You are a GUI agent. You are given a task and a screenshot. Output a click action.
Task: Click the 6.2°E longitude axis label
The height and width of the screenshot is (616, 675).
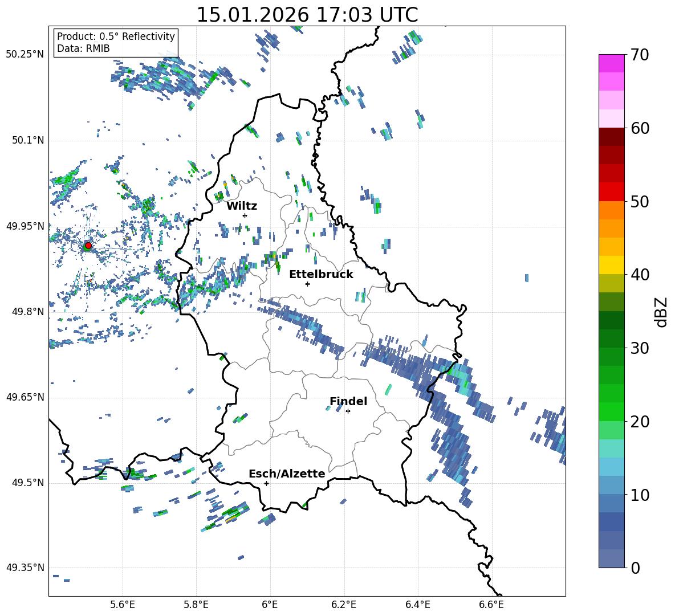pos(344,604)
